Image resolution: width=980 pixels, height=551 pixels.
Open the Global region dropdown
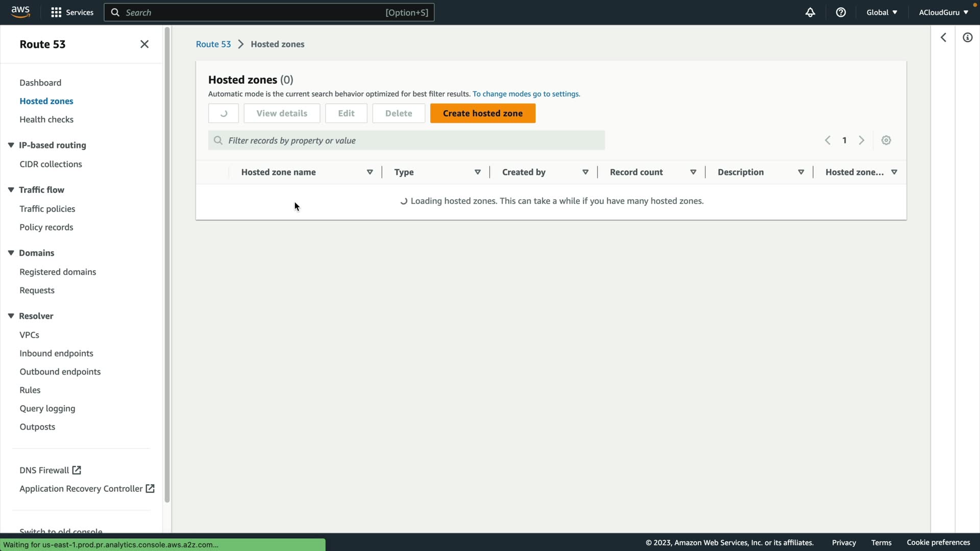(x=881, y=12)
